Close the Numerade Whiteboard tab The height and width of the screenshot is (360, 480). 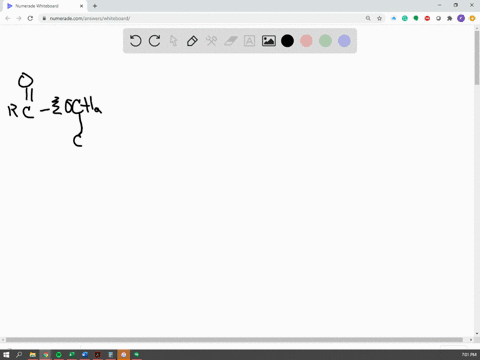[81, 6]
